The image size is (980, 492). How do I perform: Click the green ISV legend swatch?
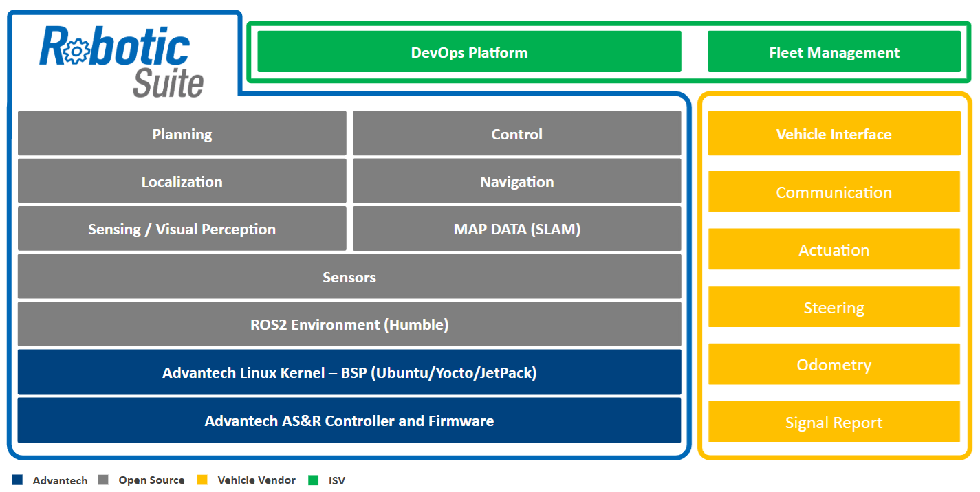point(314,480)
